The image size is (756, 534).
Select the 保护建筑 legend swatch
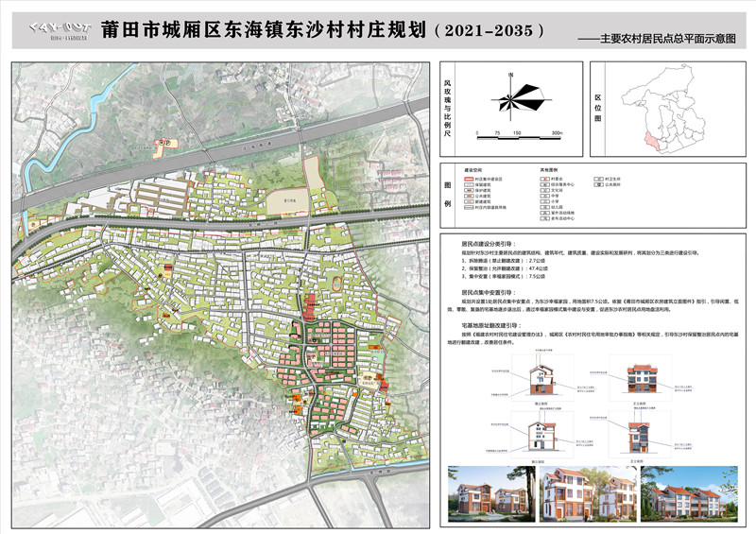[x=468, y=190]
